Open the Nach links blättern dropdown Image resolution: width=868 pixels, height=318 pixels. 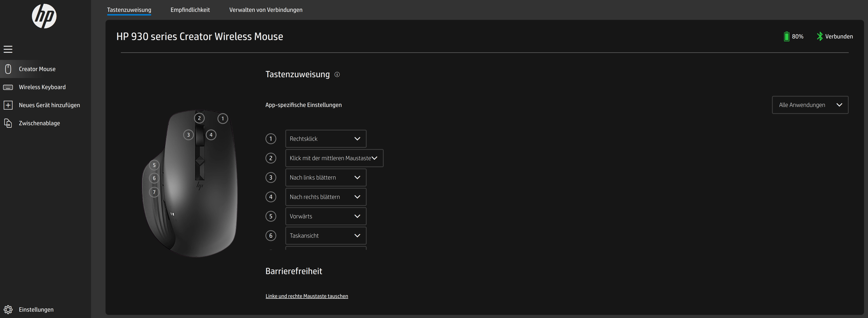(326, 177)
